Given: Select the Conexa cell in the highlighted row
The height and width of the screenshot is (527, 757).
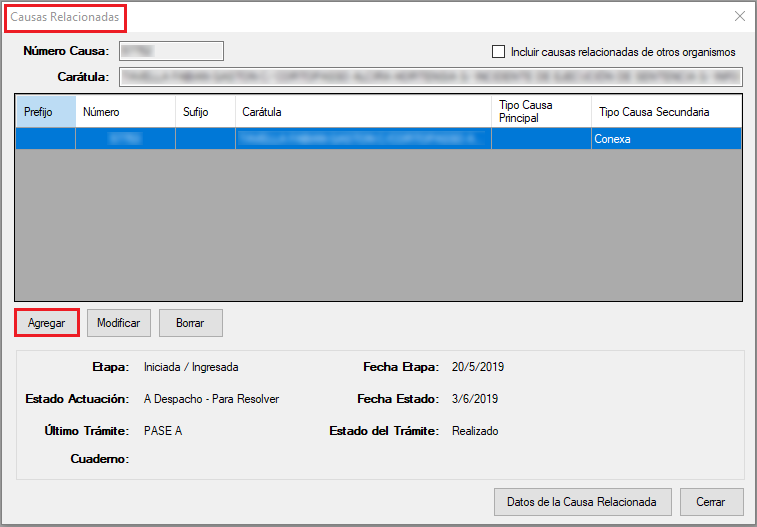Looking at the screenshot, I should tap(665, 140).
